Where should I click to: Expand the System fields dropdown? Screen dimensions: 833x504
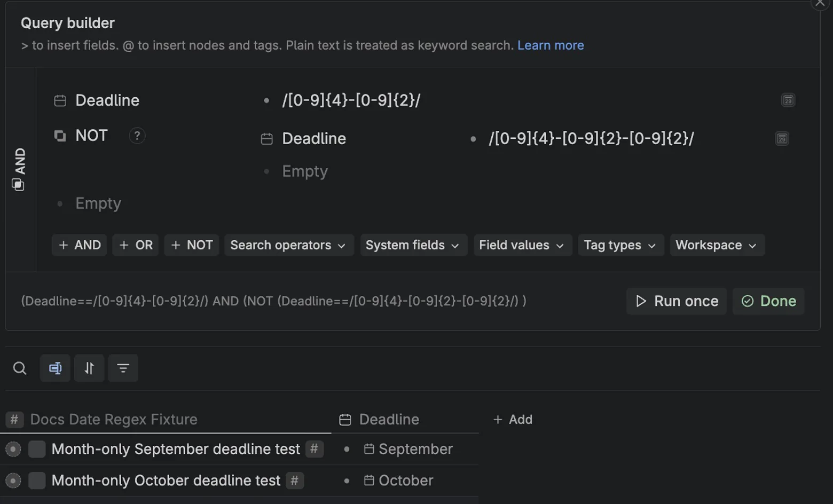(x=414, y=245)
